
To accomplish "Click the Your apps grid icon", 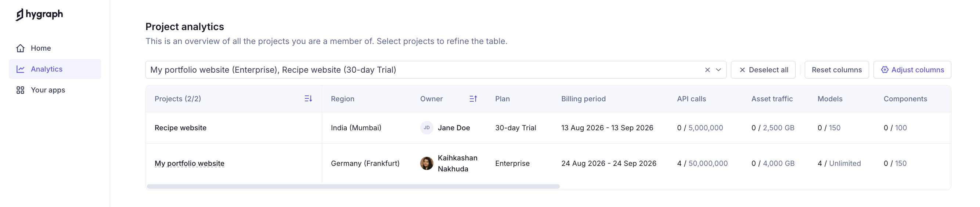I will [x=21, y=90].
